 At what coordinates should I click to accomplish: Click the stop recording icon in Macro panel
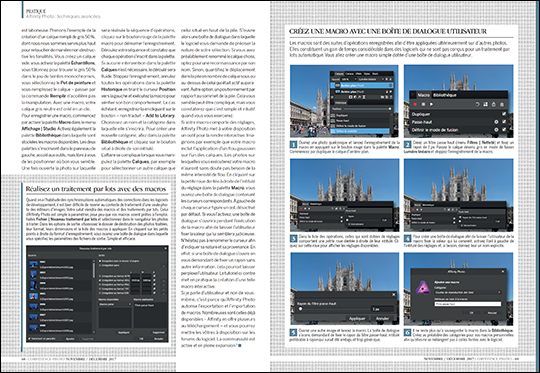pos(423,104)
